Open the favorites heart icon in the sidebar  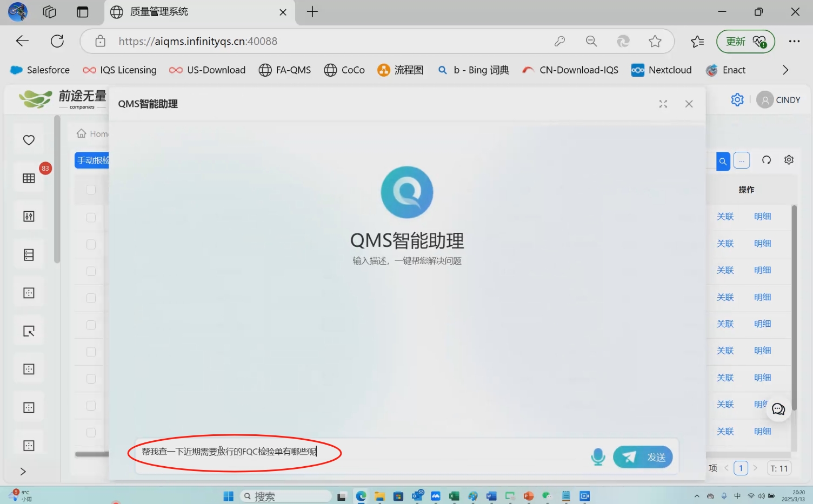28,139
